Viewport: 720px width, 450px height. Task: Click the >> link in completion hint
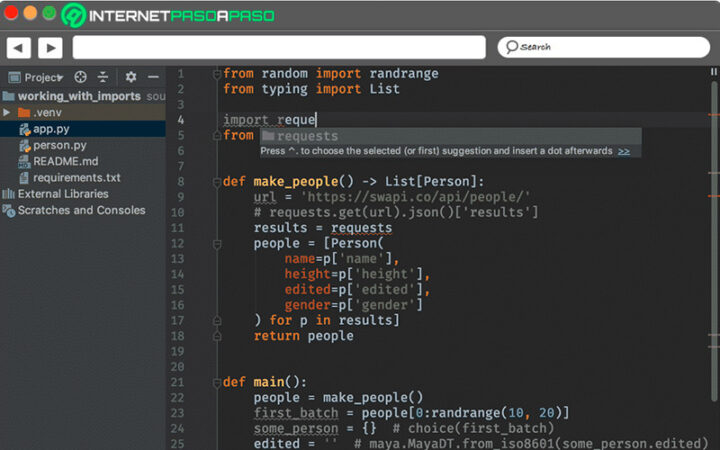point(624,151)
